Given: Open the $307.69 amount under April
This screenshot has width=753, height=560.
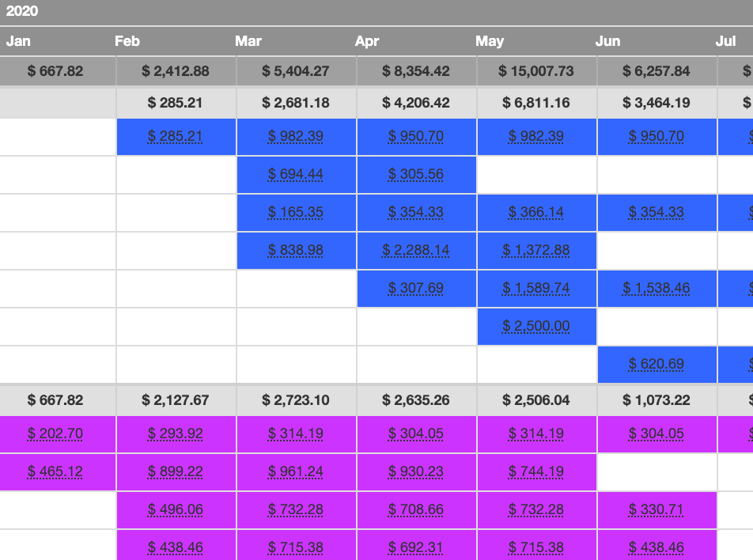Looking at the screenshot, I should 416,288.
